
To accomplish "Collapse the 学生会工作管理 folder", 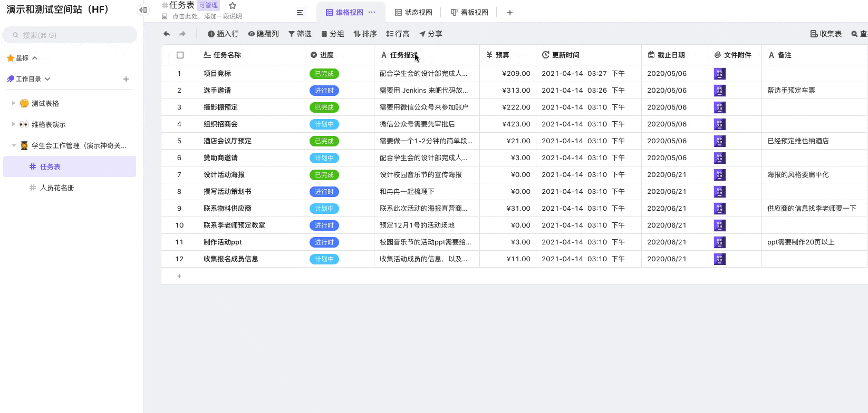I will click(x=14, y=145).
